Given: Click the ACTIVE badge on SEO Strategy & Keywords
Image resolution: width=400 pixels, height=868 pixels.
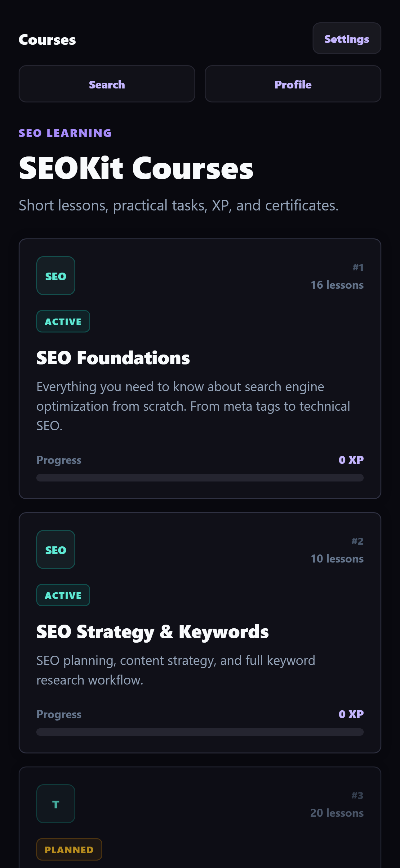Looking at the screenshot, I should (x=63, y=595).
